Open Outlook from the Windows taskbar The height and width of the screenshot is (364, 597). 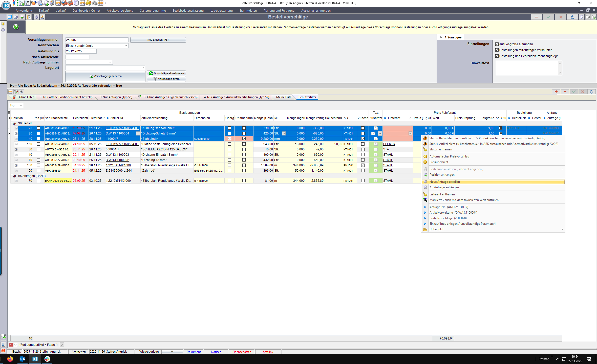(23, 359)
